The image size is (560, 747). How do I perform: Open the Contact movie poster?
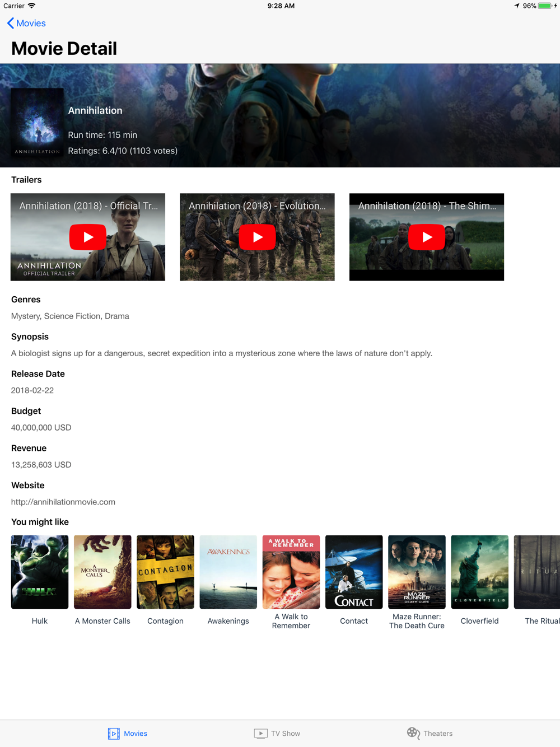click(354, 572)
